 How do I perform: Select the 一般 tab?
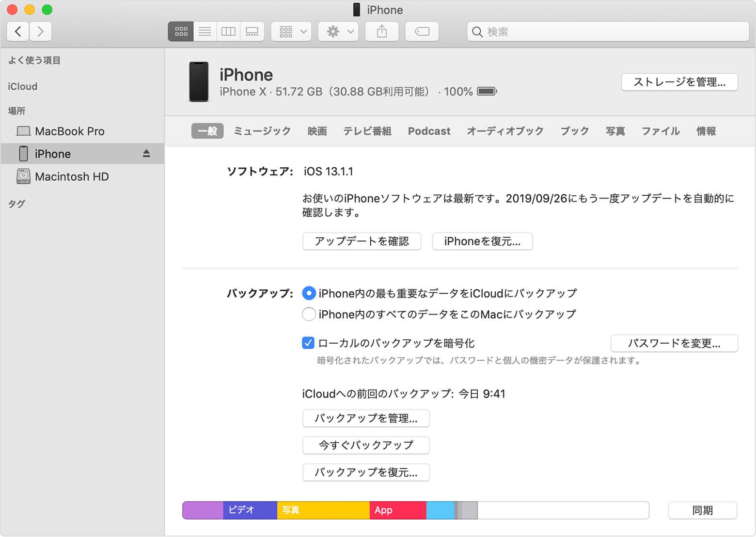point(207,131)
